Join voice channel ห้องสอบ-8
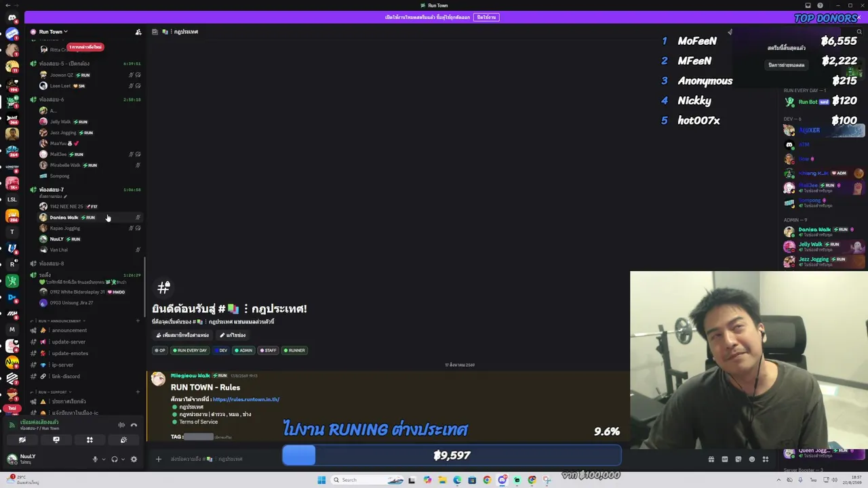868x488 pixels. tap(85, 264)
